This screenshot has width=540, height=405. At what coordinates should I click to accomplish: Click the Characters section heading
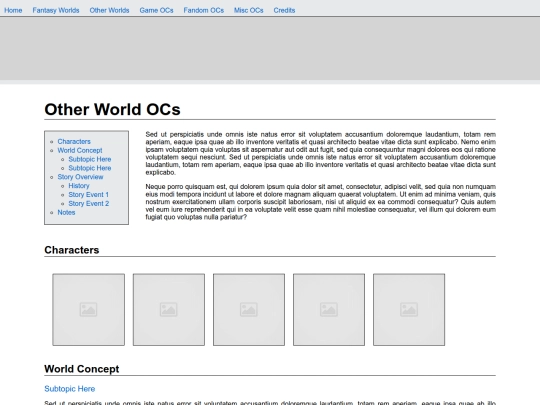(x=72, y=250)
